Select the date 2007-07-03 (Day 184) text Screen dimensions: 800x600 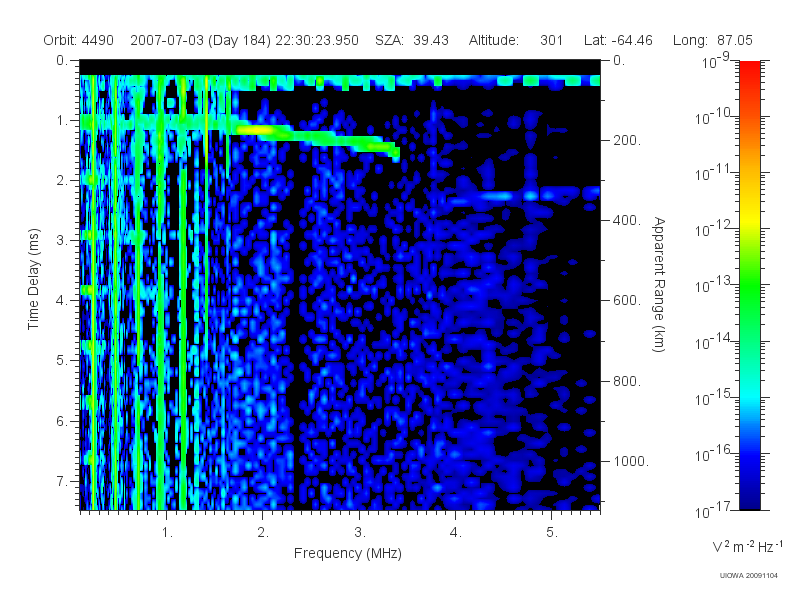(x=201, y=40)
